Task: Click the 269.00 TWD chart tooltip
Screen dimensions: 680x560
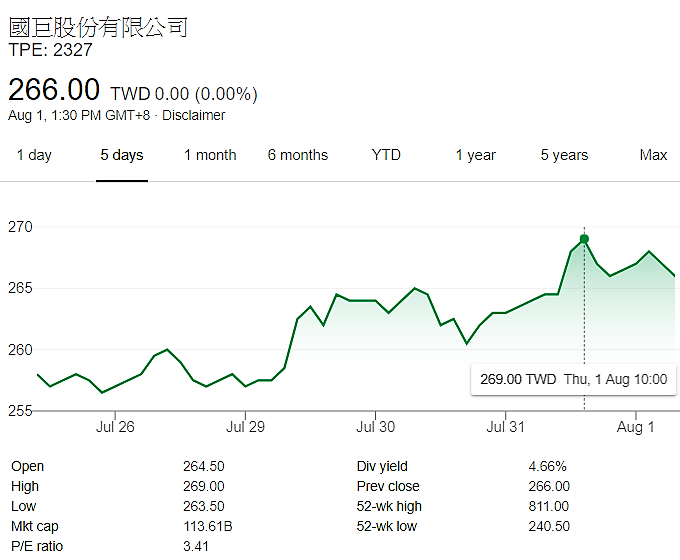Action: (x=573, y=380)
